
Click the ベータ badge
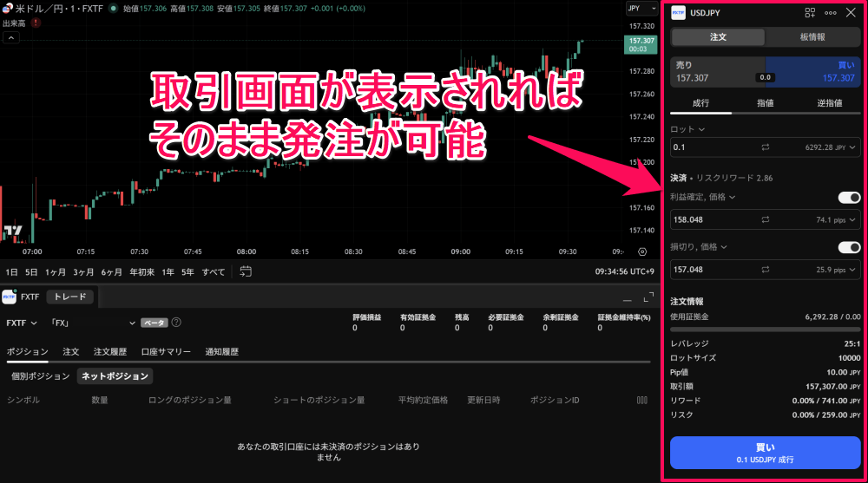tap(154, 323)
